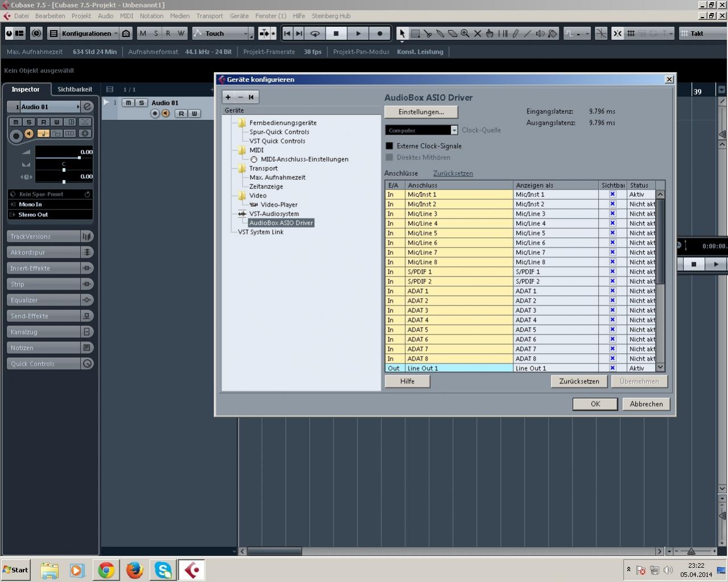Image resolution: width=728 pixels, height=582 pixels.
Task: Select the Range Selection tool
Action: coord(416,34)
